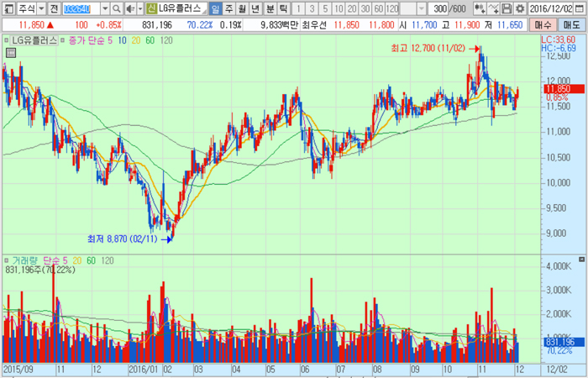
Task: Switch to weekly (주) chart period
Action: 228,8
